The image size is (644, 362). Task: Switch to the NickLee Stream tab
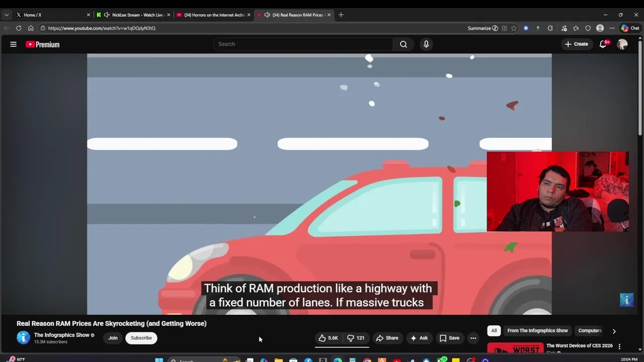tap(133, 15)
